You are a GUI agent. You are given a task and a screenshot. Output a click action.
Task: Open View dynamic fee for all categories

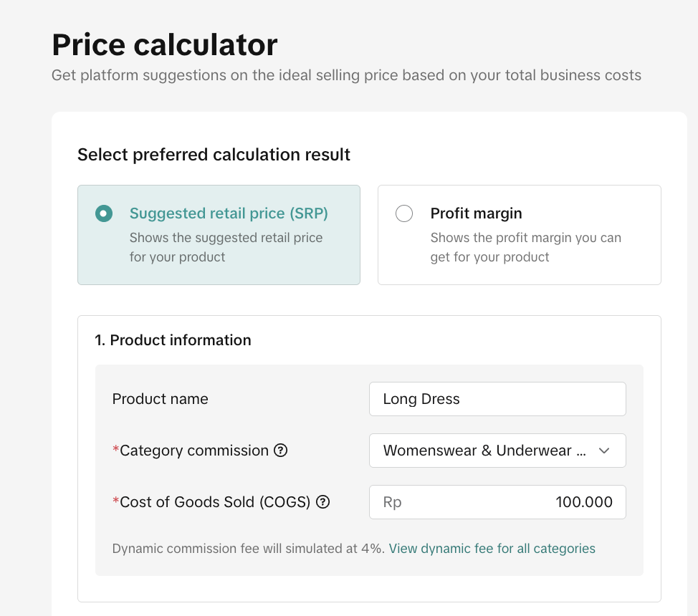[x=492, y=549]
